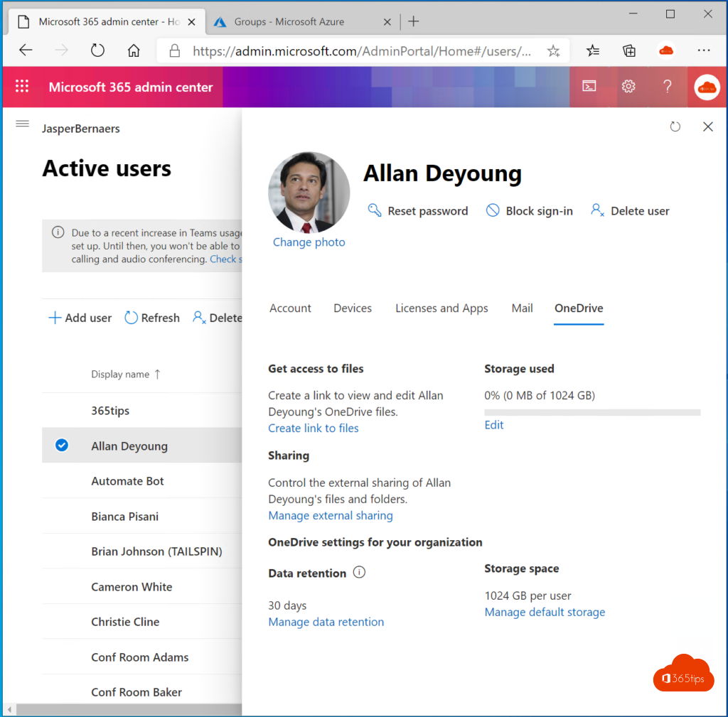
Task: Toggle the hamburger navigation menu
Action: tap(22, 124)
